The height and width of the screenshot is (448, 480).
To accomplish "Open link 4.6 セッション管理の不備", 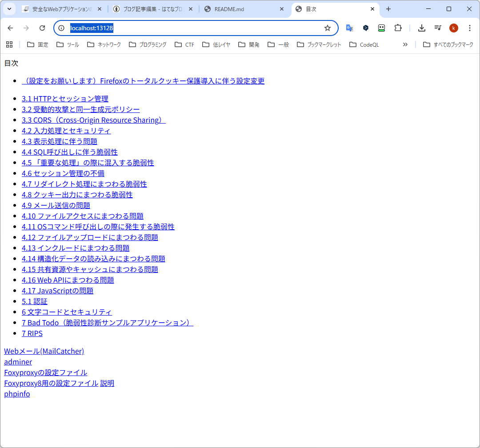I will tap(63, 173).
